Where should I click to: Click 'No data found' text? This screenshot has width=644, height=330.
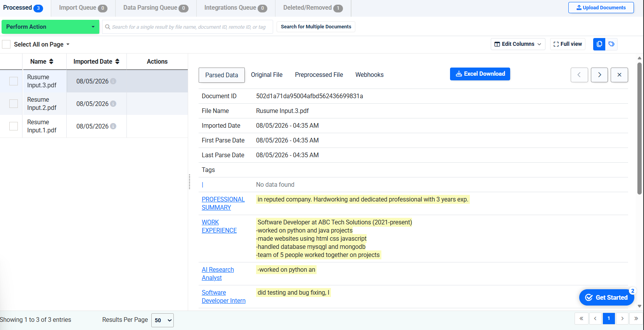(x=275, y=185)
